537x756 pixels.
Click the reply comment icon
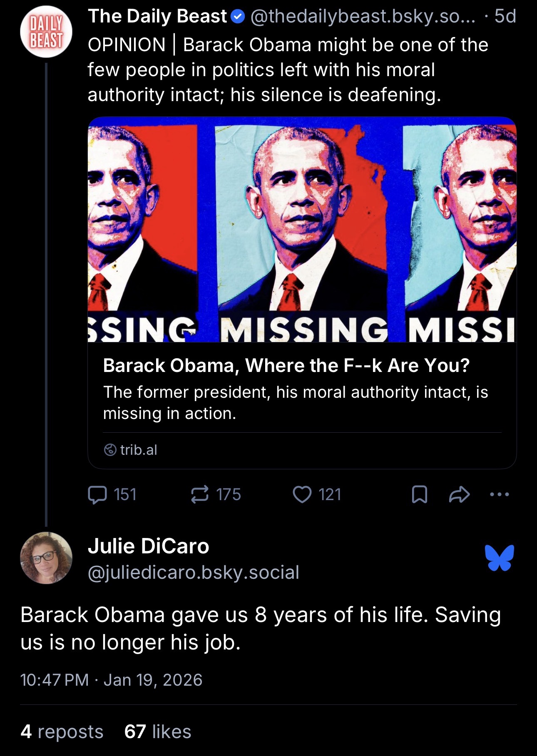[97, 495]
